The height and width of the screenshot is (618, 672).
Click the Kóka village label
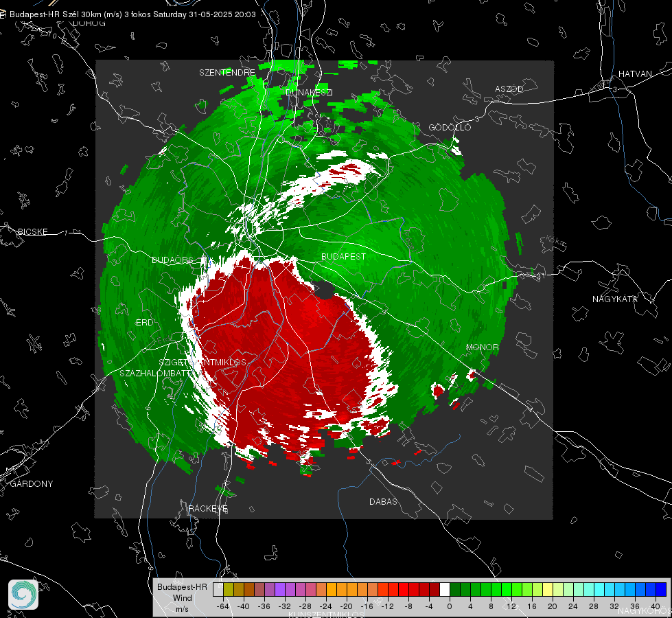click(555, 241)
